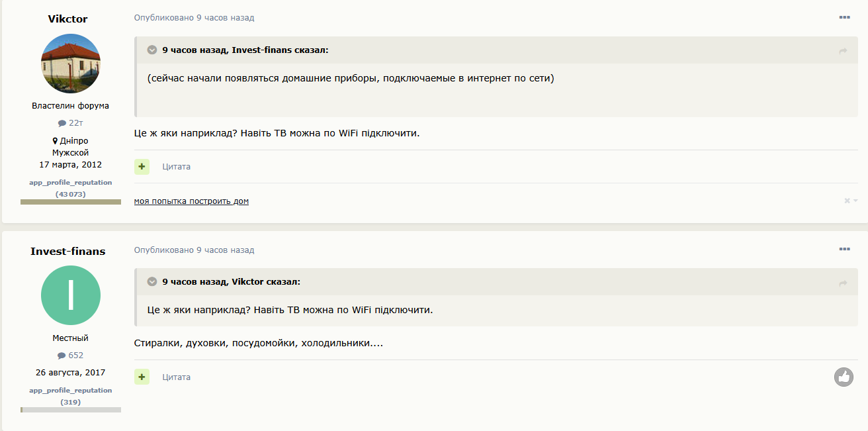The image size is (868, 431).
Task: Click Vikctor's reputation bar (43073)
Action: [x=71, y=201]
